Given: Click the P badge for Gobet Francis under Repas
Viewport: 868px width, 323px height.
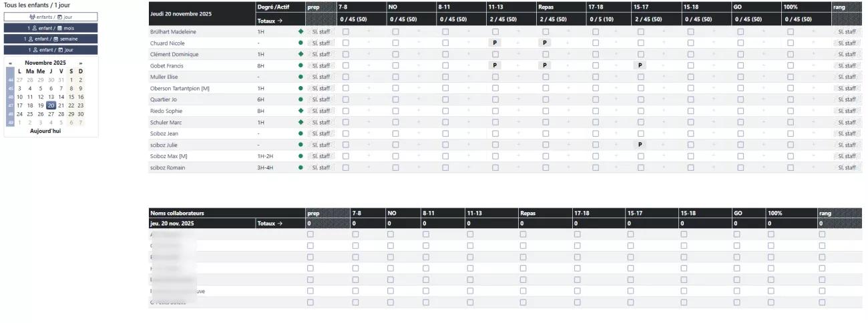Looking at the screenshot, I should [x=545, y=65].
